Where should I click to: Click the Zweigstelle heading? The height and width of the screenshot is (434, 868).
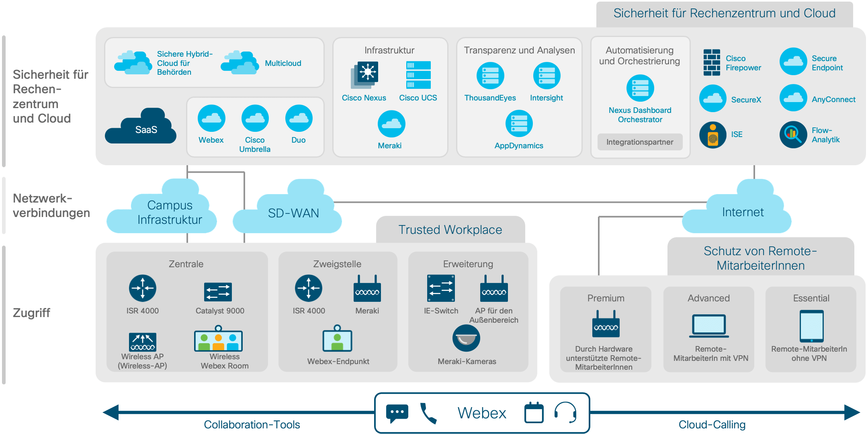point(337,264)
